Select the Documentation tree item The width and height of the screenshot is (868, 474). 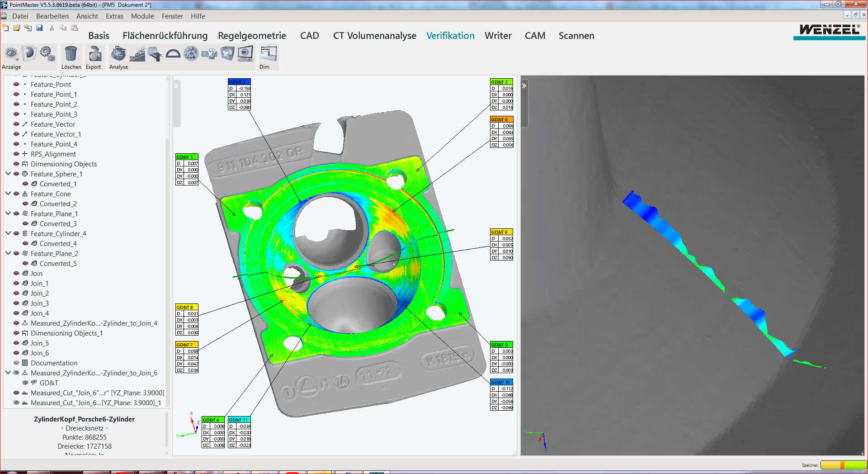tap(54, 363)
